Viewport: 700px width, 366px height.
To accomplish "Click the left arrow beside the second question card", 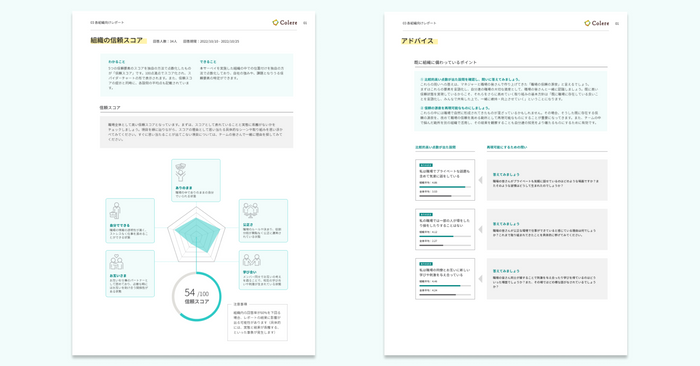I will (x=480, y=229).
